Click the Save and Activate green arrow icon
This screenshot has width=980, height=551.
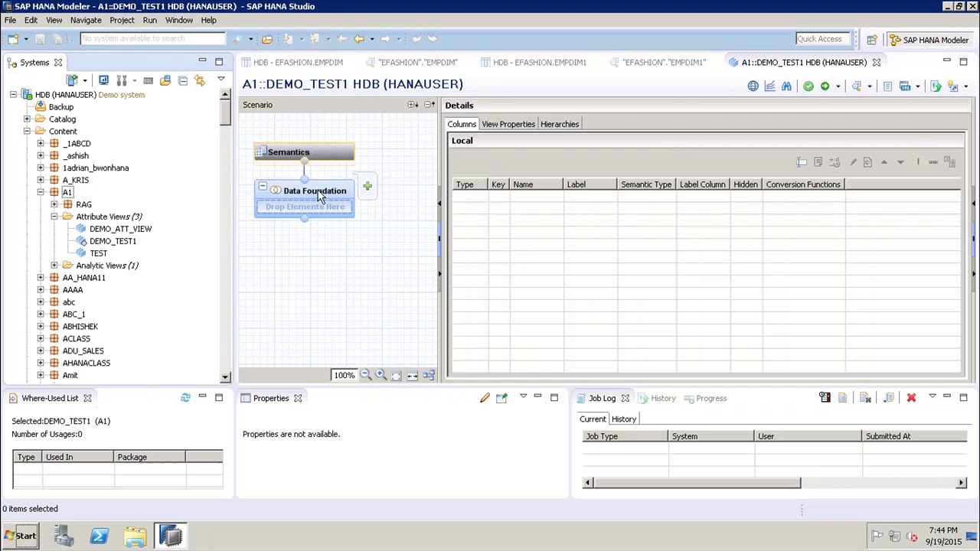coord(825,86)
